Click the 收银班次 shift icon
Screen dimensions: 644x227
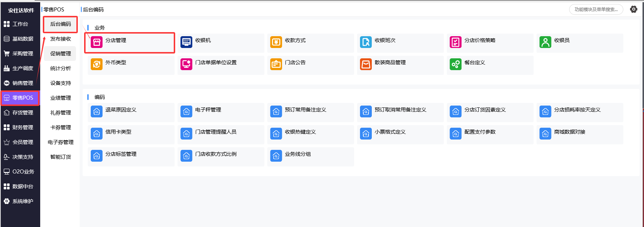pyautogui.click(x=366, y=42)
